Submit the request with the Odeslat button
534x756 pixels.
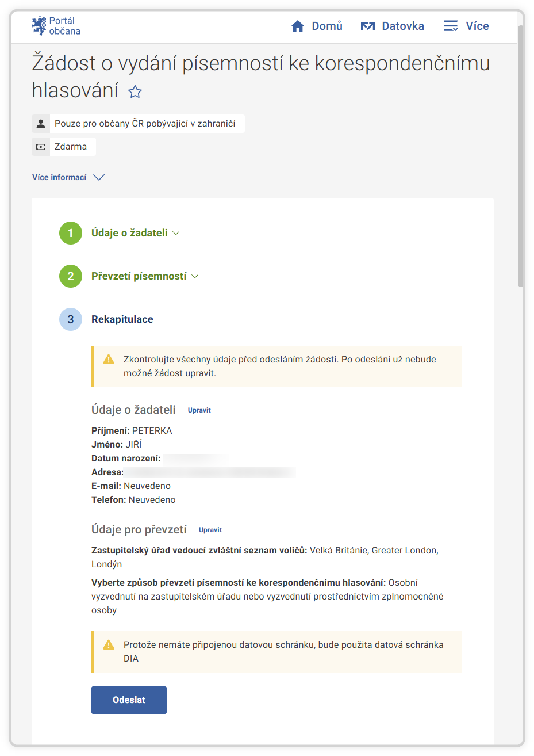click(129, 700)
